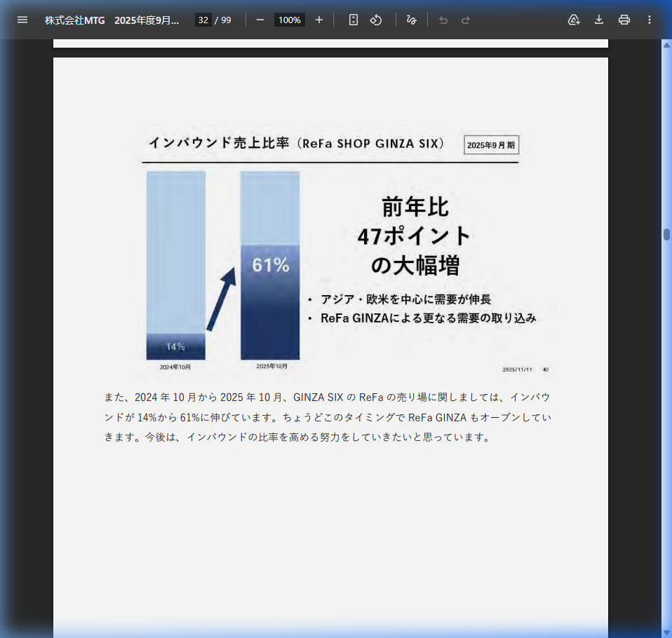Click the redo arrow icon
672x638 pixels.
coord(466,20)
